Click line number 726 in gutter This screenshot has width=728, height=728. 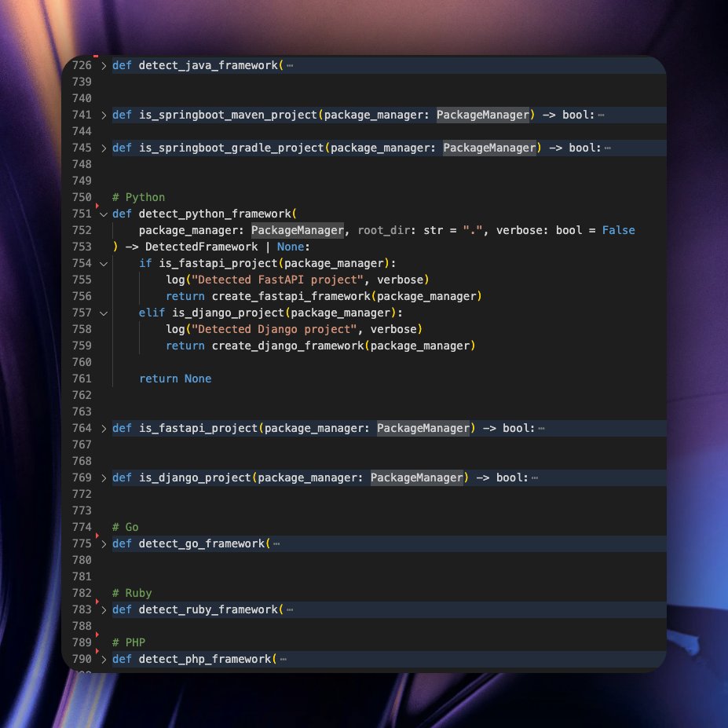[x=82, y=65]
